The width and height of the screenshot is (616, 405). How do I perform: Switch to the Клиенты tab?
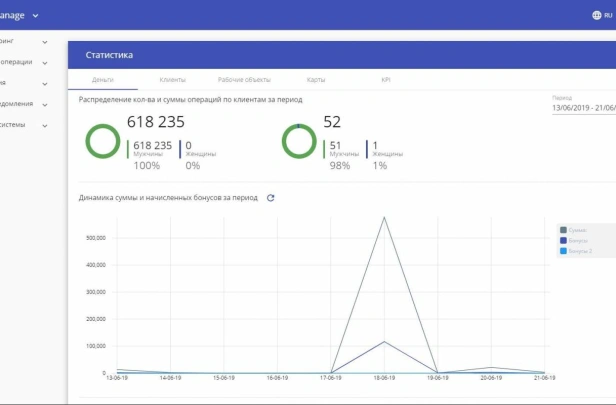tap(172, 80)
